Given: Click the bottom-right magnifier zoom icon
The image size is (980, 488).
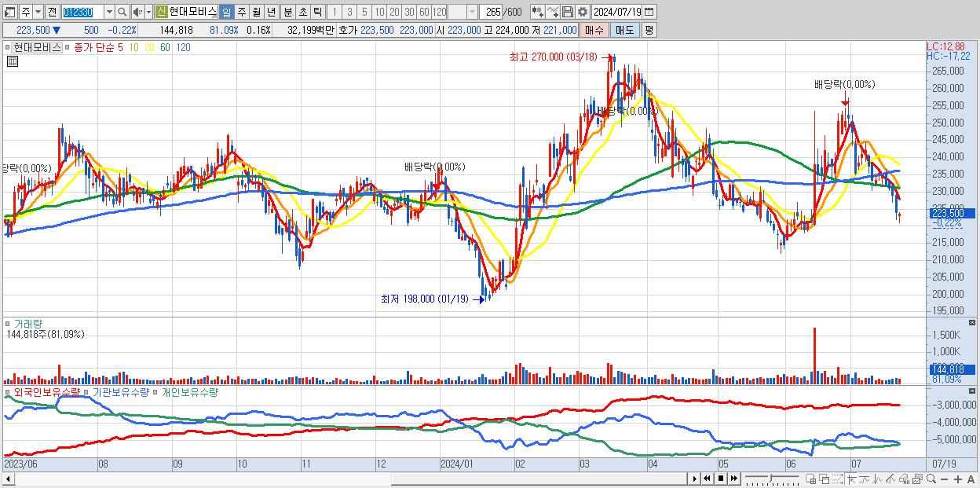Looking at the screenshot, I should point(931,479).
